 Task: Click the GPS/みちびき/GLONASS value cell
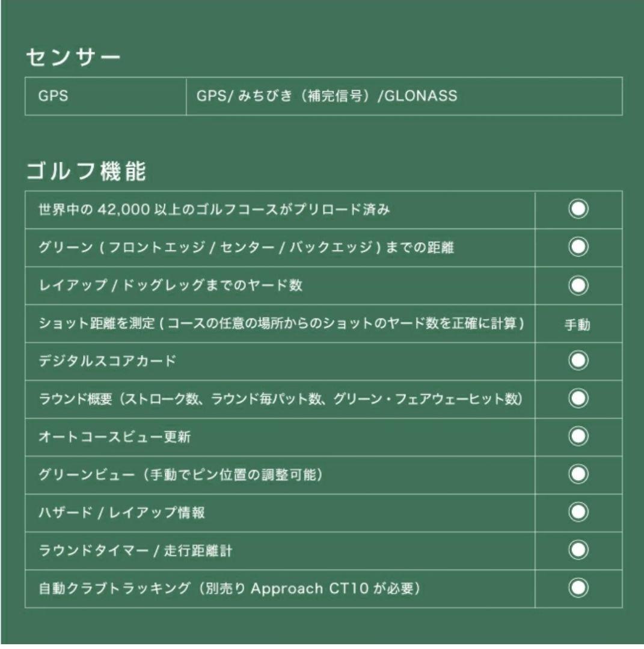(327, 96)
